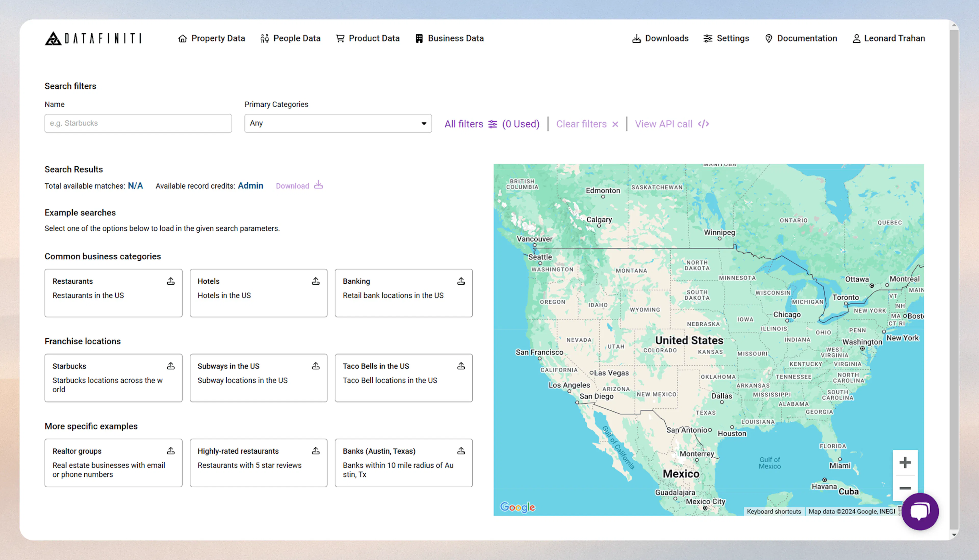This screenshot has width=979, height=560.
Task: Switch to Business Data
Action: [x=449, y=38]
